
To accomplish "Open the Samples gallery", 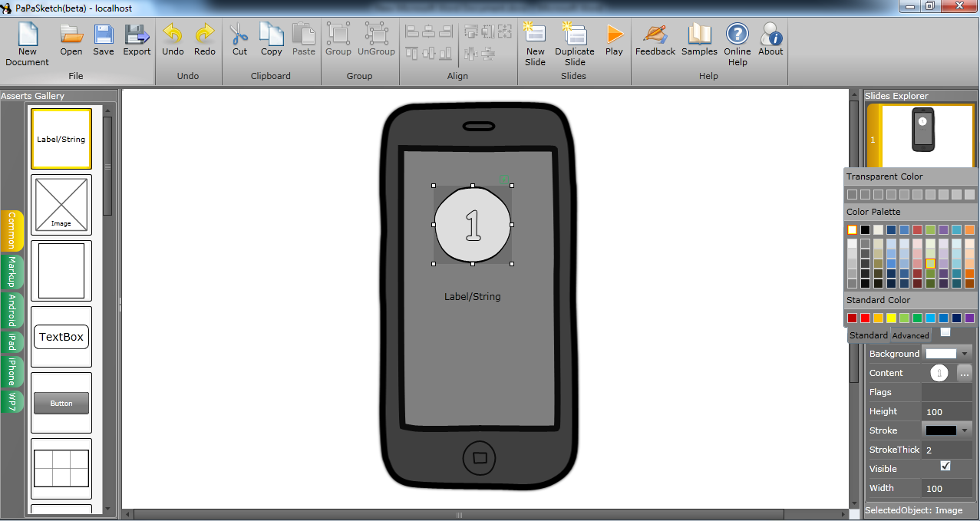I will [699, 40].
